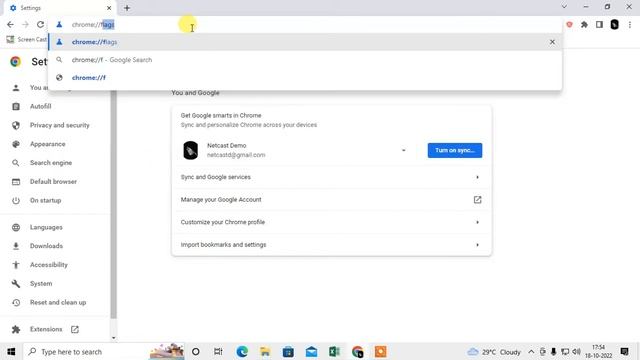Open the Windows Start menu
This screenshot has width=640, height=360.
click(x=11, y=351)
